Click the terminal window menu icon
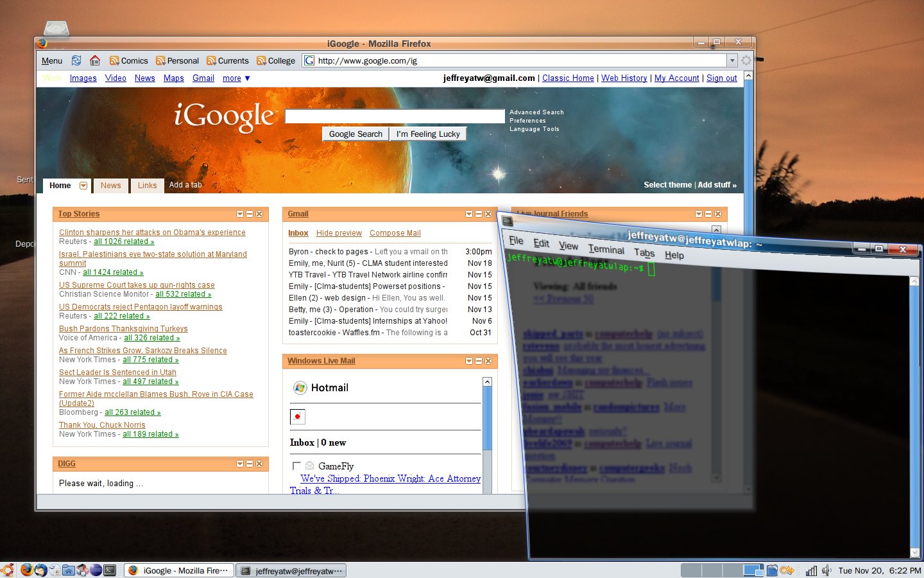The width and height of the screenshot is (924, 578). pyautogui.click(x=507, y=221)
